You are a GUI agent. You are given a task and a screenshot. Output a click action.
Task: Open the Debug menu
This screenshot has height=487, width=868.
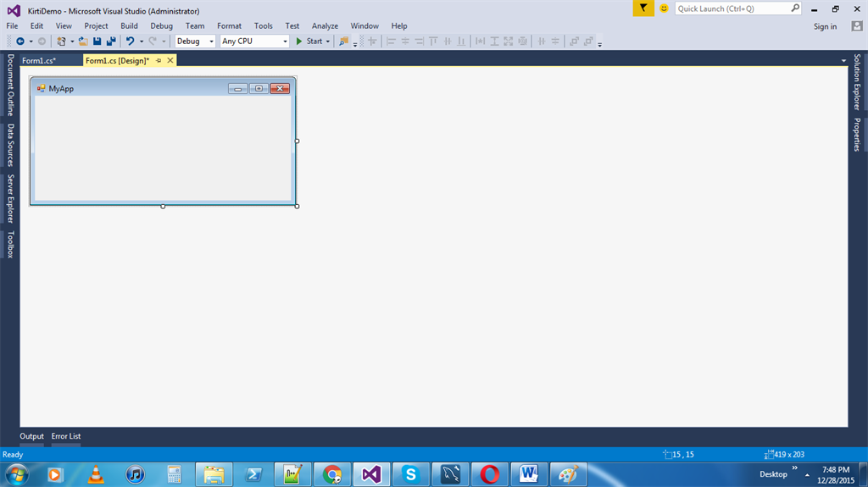pos(161,26)
